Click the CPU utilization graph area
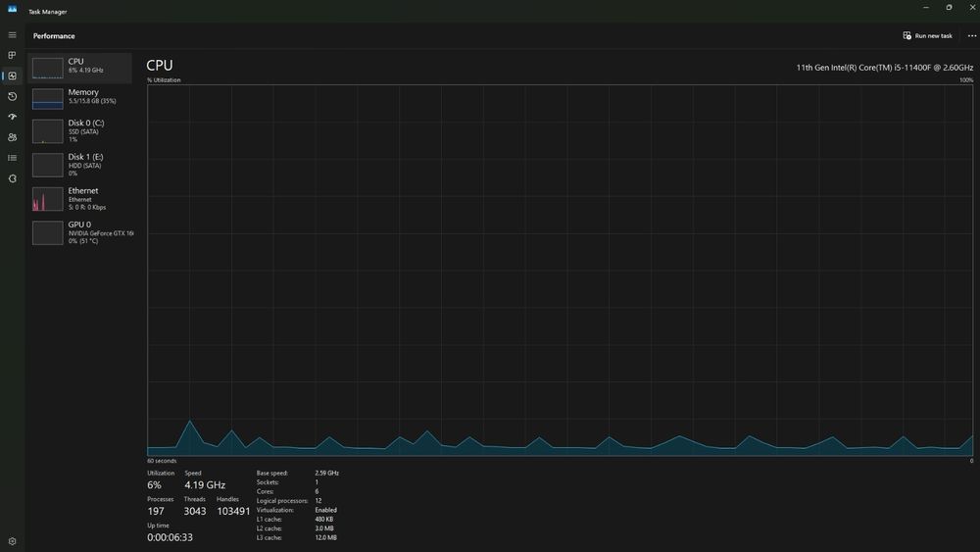Screen dimensions: 980x552 click(x=560, y=270)
